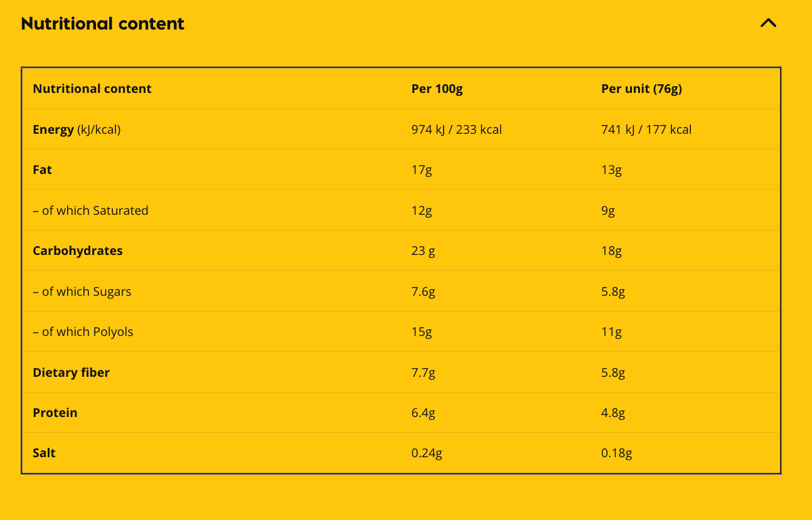Collapse the Nutritional content section

[768, 23]
